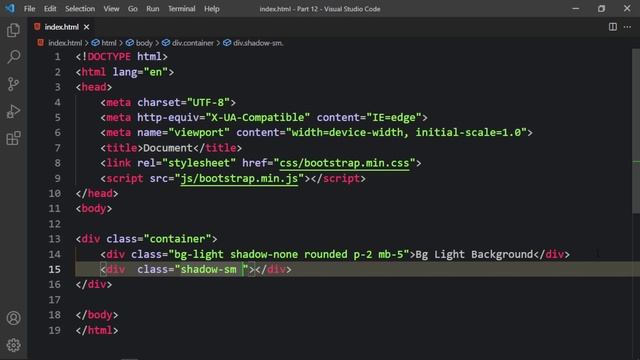Open the File menu
Screen dimensions: 640x360
pos(29,9)
